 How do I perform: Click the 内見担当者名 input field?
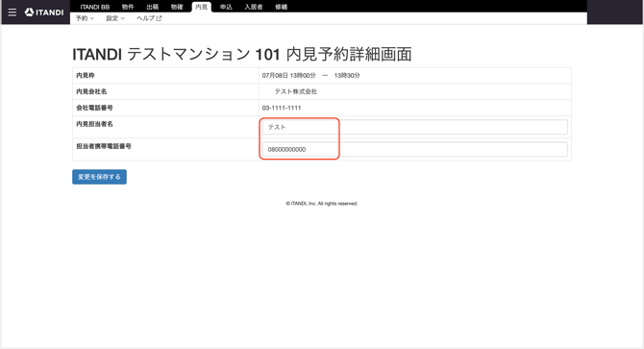click(x=415, y=127)
